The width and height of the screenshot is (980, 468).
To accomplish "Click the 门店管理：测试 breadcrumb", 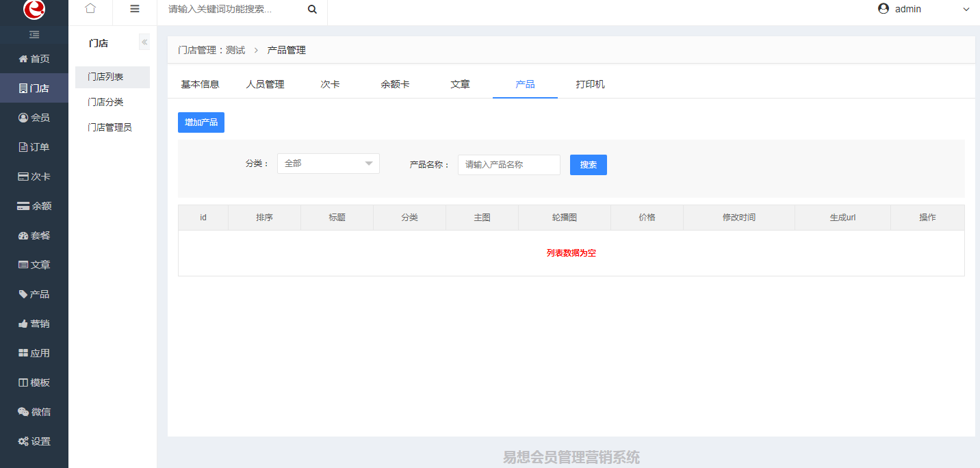I will [211, 50].
